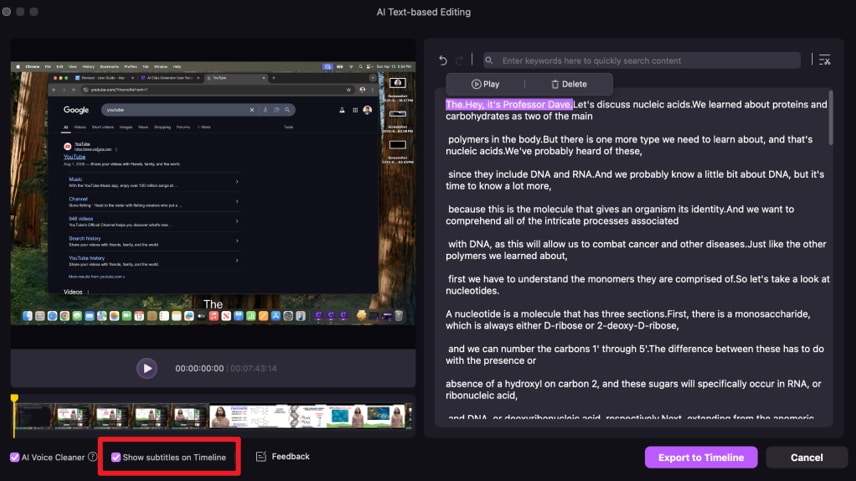Select the yellow playhead marker on timeline
Screen dimensions: 856x481
tap(14, 399)
